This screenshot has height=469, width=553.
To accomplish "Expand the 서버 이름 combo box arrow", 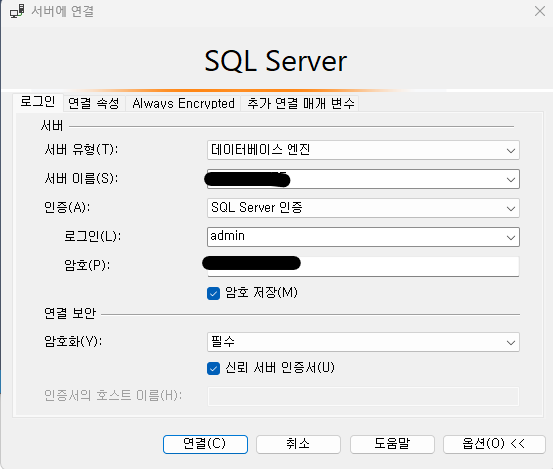I will [x=511, y=179].
